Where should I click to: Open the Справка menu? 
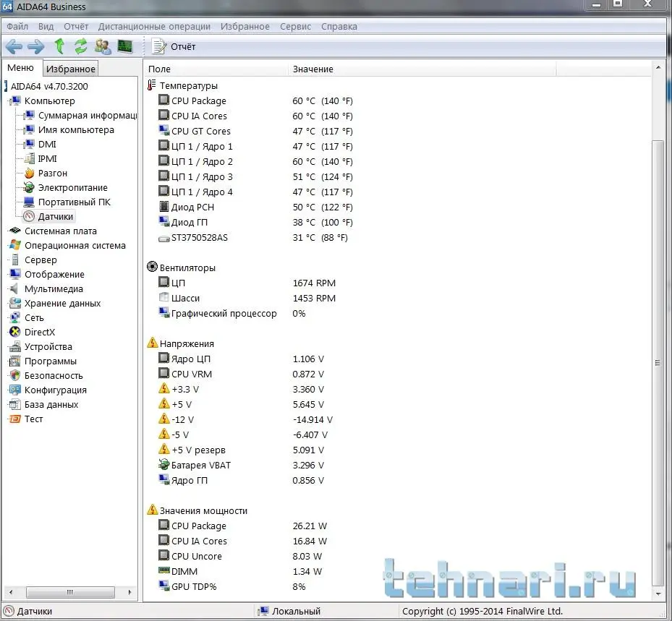[339, 27]
